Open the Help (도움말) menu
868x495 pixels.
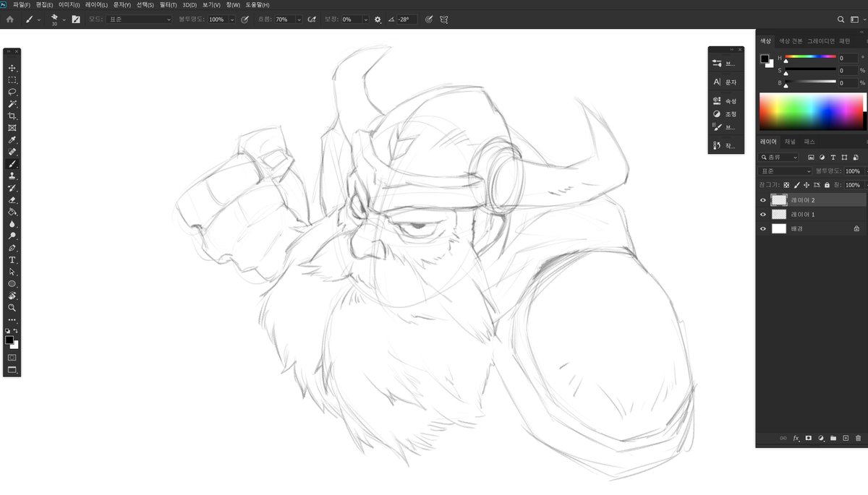(258, 5)
